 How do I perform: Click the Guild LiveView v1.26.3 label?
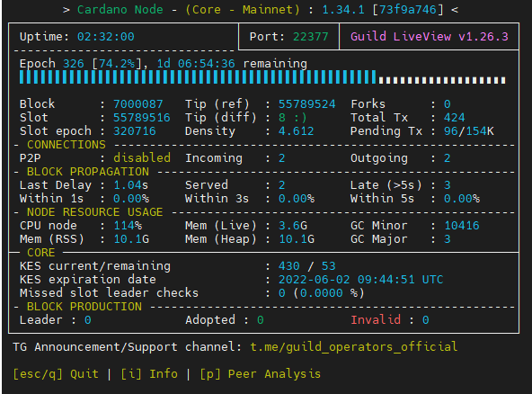(x=430, y=37)
